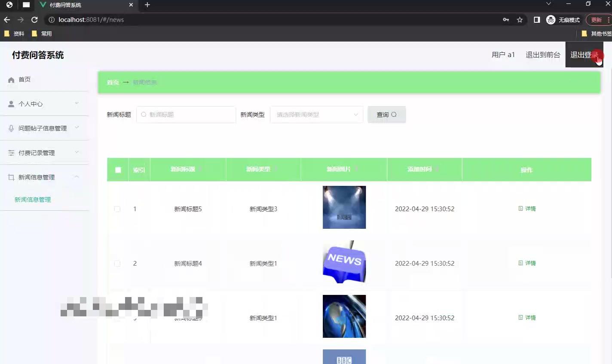Check the box for row 新闻标题4
Image resolution: width=612 pixels, height=364 pixels.
(117, 264)
